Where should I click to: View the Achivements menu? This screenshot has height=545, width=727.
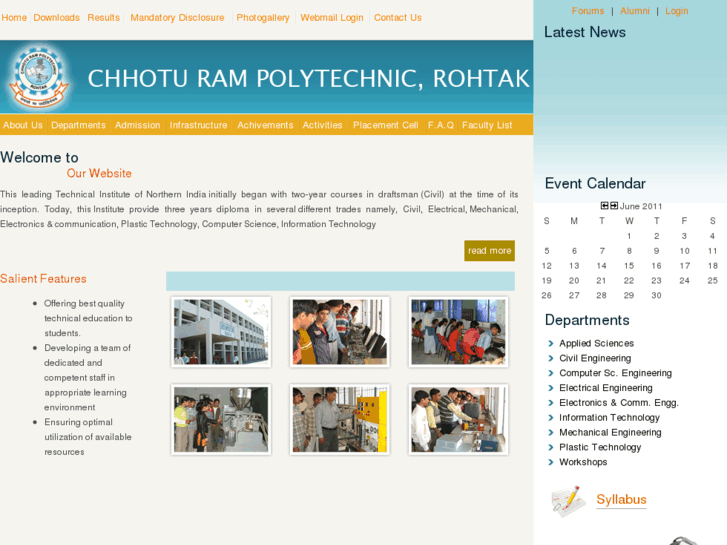265,125
